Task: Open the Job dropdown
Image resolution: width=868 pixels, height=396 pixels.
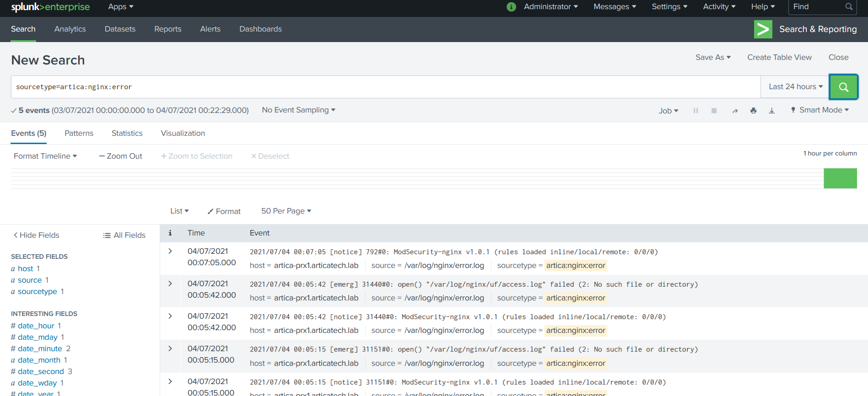Action: point(668,111)
